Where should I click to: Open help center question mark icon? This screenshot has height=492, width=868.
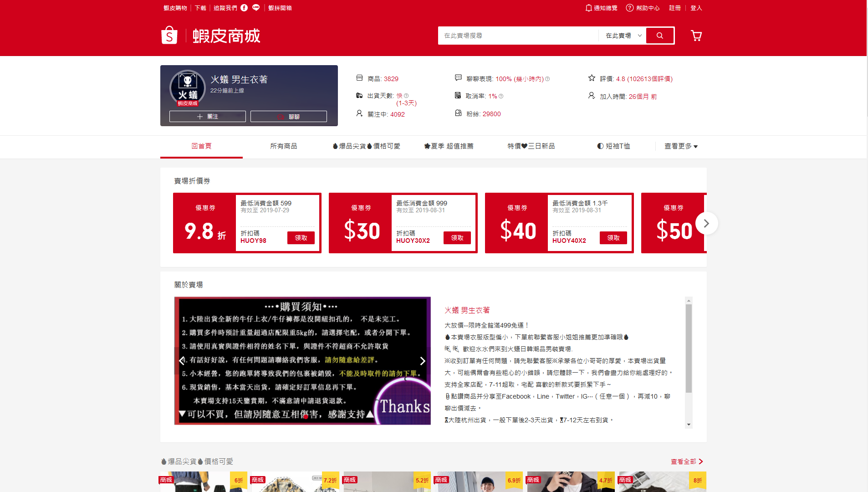click(630, 8)
